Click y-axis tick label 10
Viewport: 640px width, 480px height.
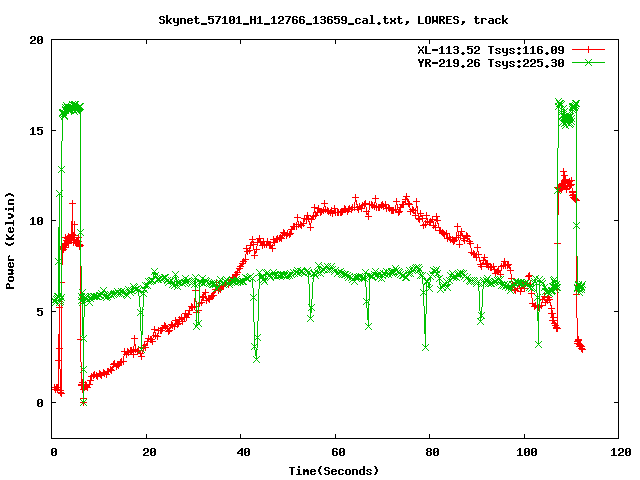pos(36,221)
